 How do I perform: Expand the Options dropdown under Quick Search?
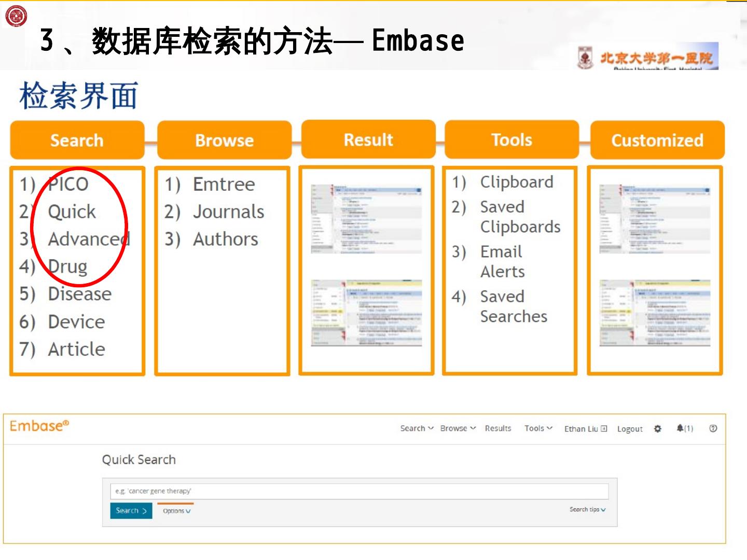(x=176, y=511)
